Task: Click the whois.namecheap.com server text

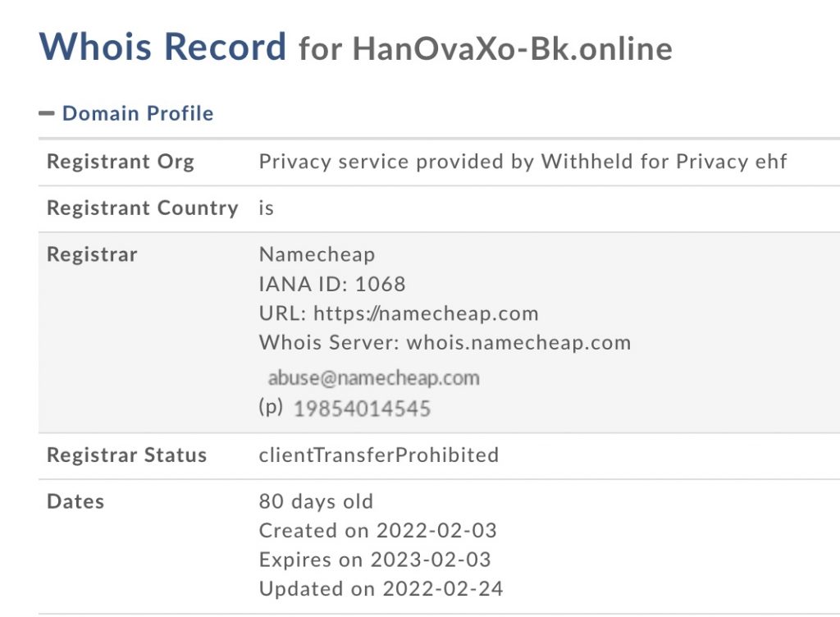Action: pyautogui.click(x=518, y=343)
